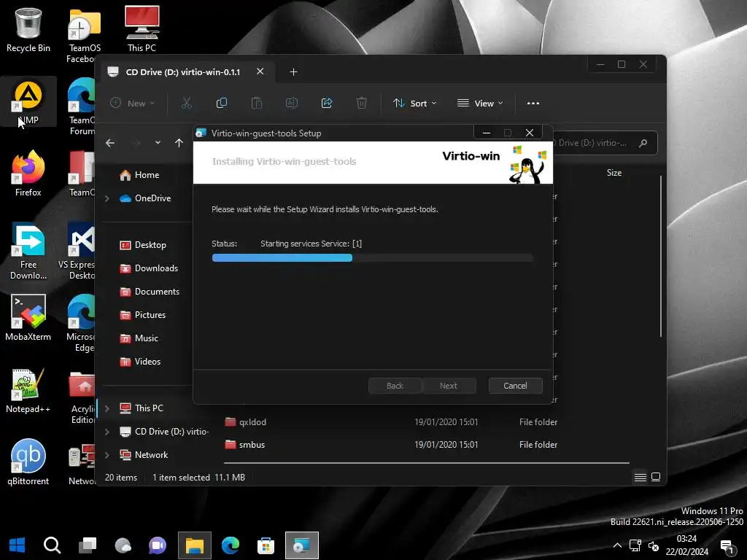The width and height of the screenshot is (747, 560).
Task: Click the disabled Back button in Setup
Action: (395, 386)
